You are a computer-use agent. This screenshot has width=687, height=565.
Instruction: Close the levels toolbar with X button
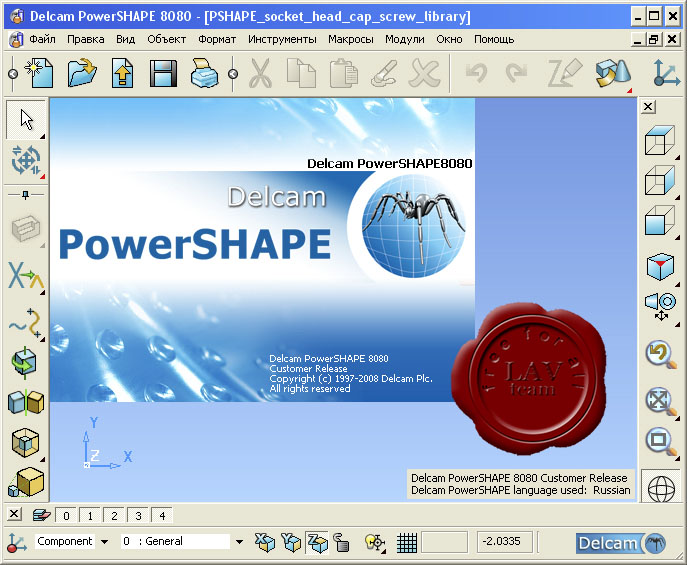(x=14, y=513)
